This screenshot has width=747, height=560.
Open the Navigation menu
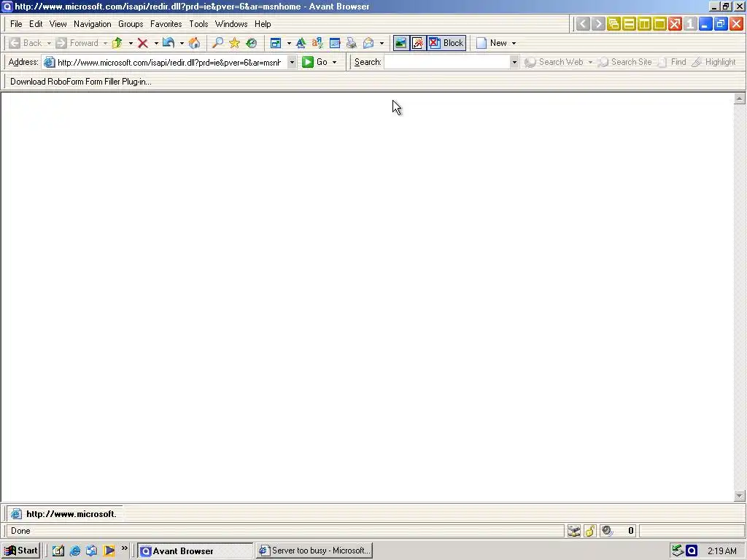(x=93, y=24)
